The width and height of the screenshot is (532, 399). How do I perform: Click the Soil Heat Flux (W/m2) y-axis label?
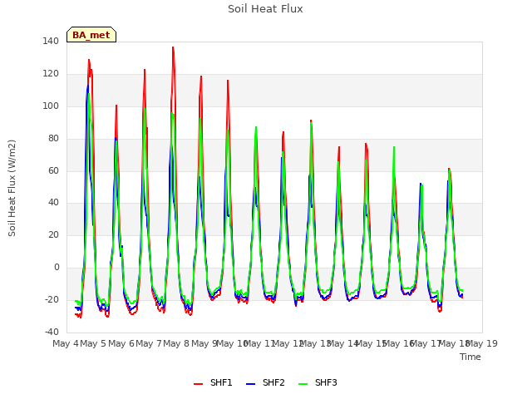[x=12, y=188]
